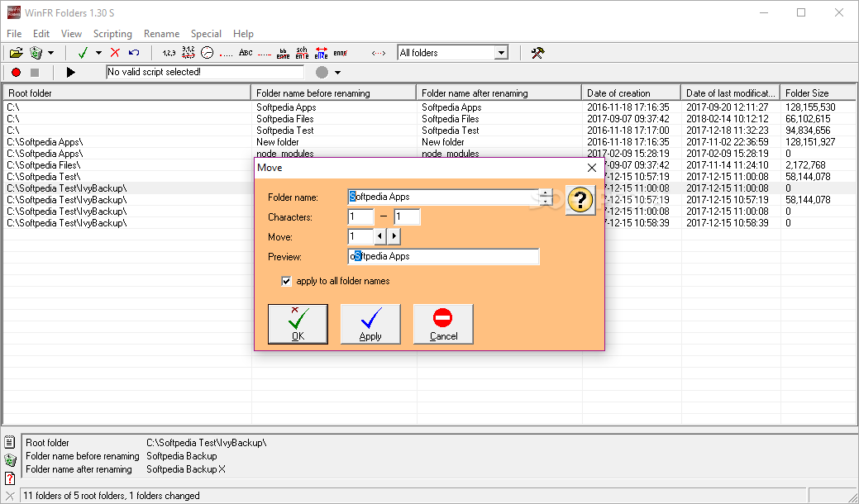Click the 'No valid script selected!' field
The image size is (859, 504).
pyautogui.click(x=205, y=72)
